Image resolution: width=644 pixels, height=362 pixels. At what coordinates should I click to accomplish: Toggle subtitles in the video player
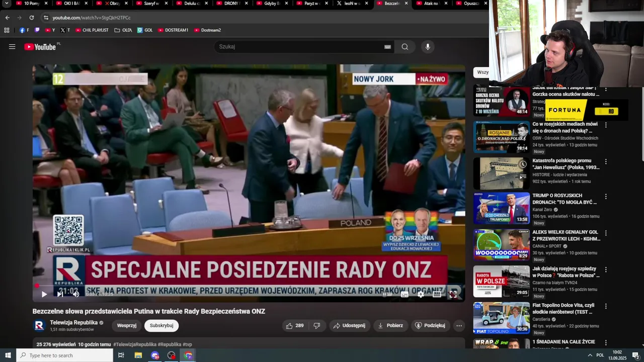pos(405,294)
